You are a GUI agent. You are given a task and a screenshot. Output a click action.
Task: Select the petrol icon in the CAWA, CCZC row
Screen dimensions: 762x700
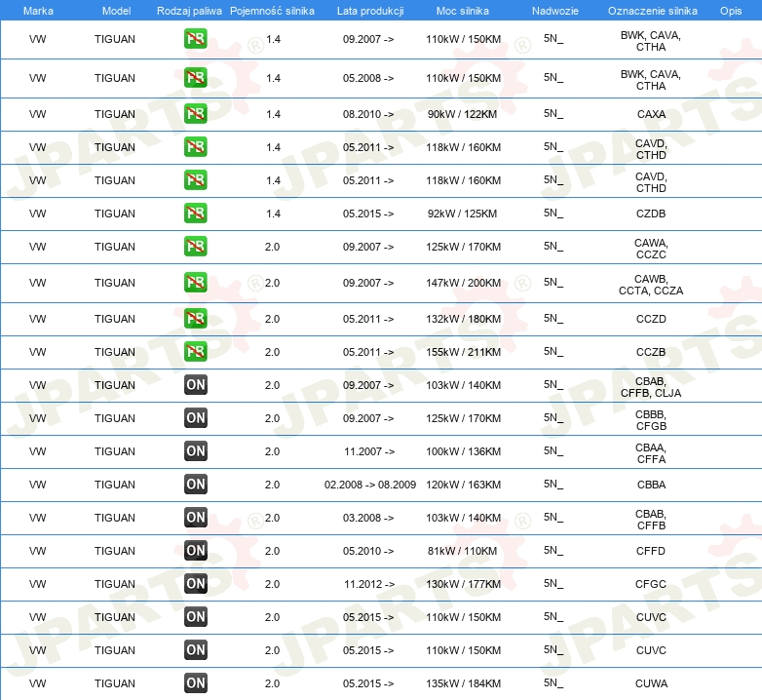pyautogui.click(x=195, y=247)
